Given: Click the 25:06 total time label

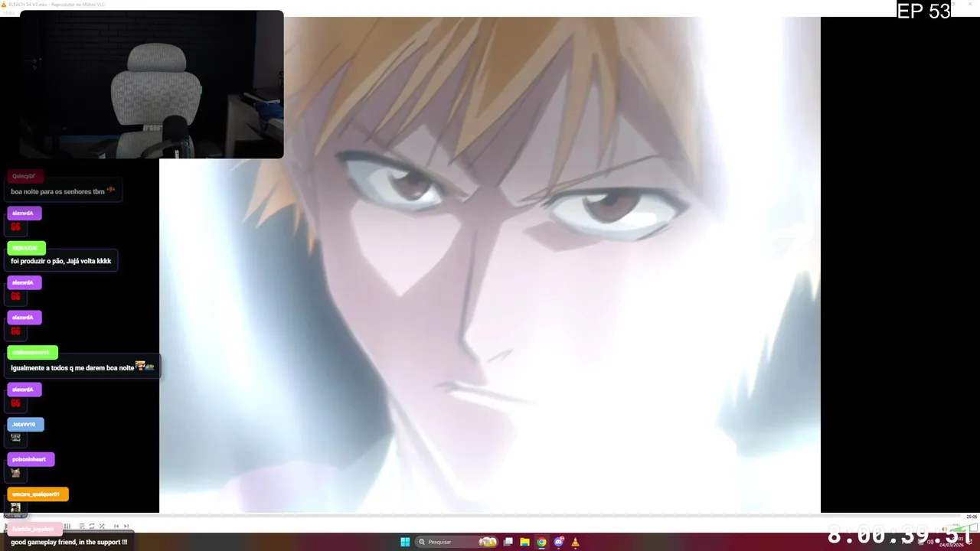Looking at the screenshot, I should coord(971,517).
